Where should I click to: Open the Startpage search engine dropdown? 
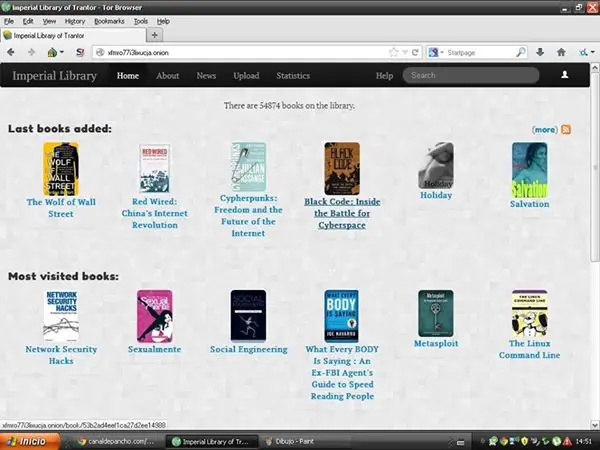pos(435,52)
